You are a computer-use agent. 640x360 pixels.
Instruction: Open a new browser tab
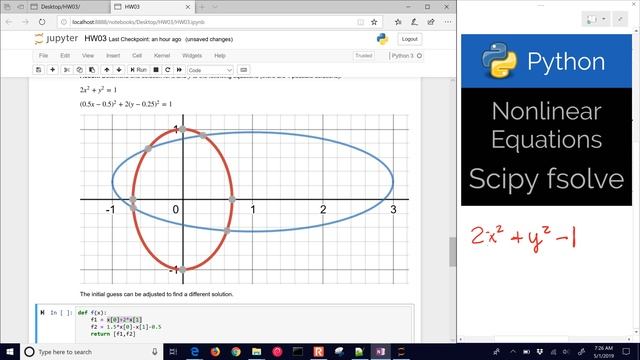(202, 7)
